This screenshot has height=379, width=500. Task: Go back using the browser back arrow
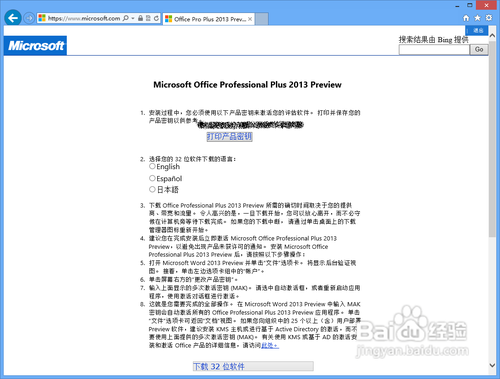[13, 18]
